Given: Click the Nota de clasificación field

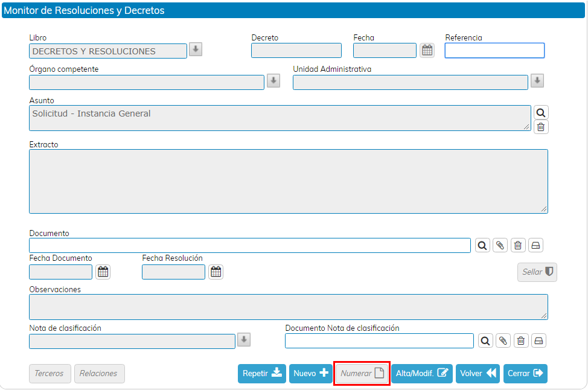Looking at the screenshot, I should pyautogui.click(x=132, y=341).
